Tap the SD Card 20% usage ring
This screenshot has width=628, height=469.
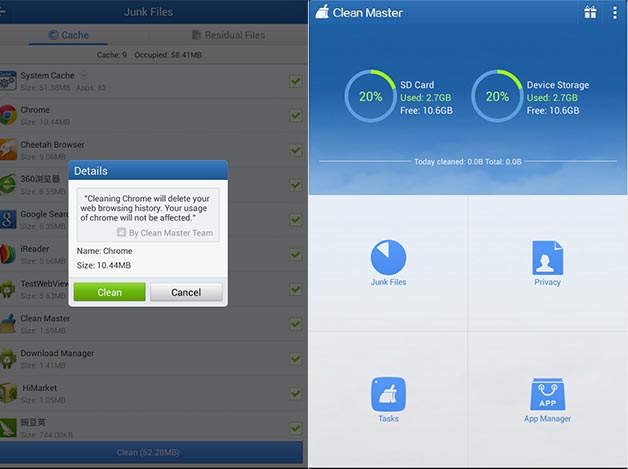pyautogui.click(x=370, y=96)
